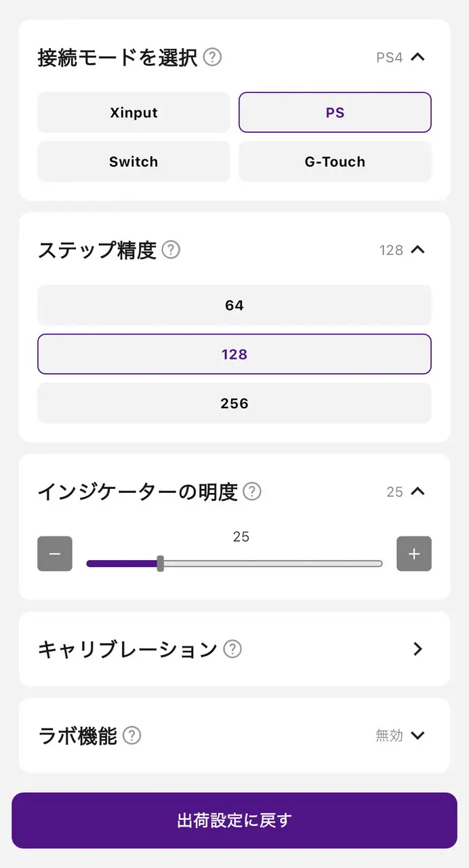Click the 出荷設定に戻す reset button
Image resolution: width=469 pixels, height=868 pixels.
coord(234,821)
